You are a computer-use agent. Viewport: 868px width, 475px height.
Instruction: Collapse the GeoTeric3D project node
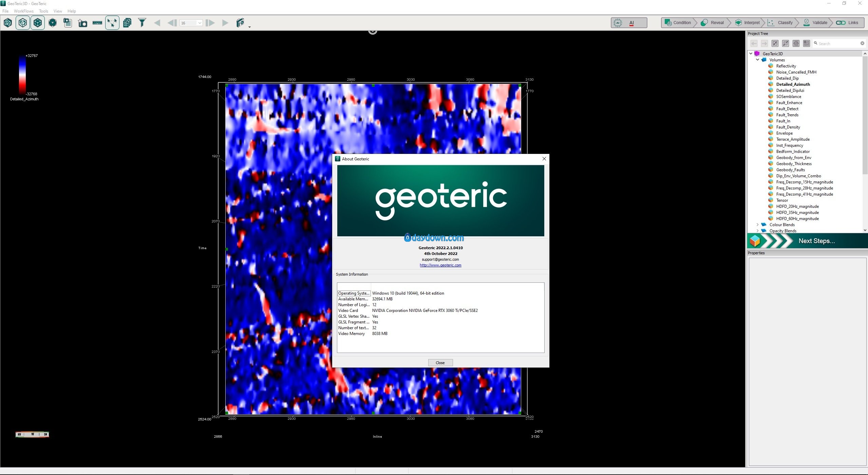click(751, 54)
